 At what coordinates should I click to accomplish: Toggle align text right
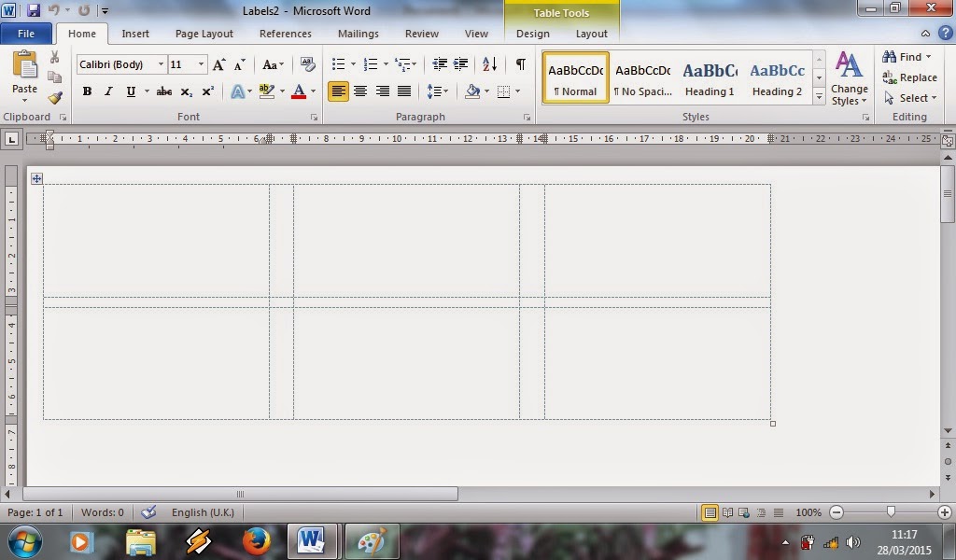382,92
